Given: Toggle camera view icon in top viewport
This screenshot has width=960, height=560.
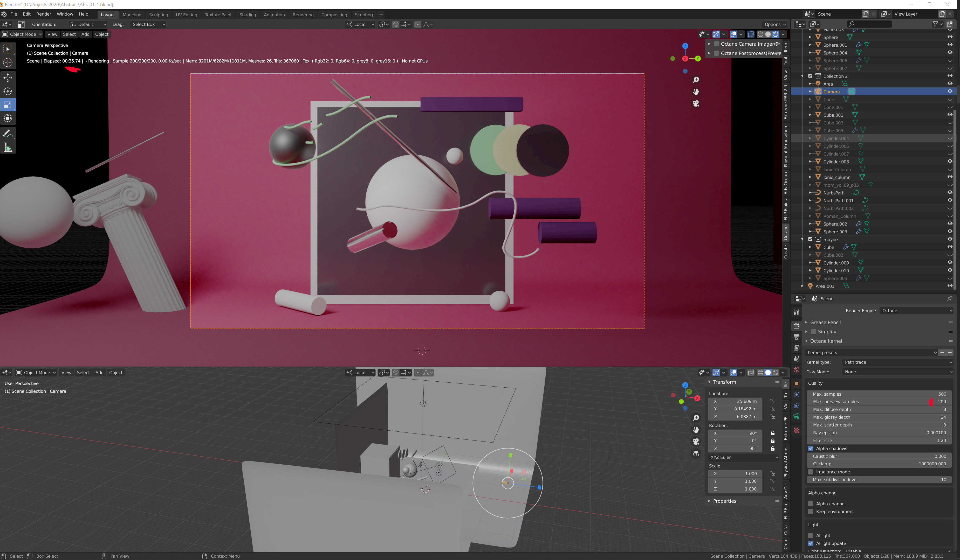Looking at the screenshot, I should (x=696, y=103).
